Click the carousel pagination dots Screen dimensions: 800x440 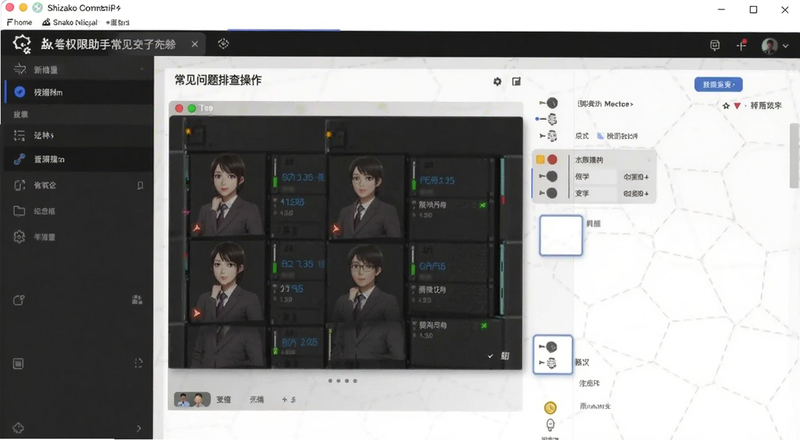pyautogui.click(x=343, y=381)
